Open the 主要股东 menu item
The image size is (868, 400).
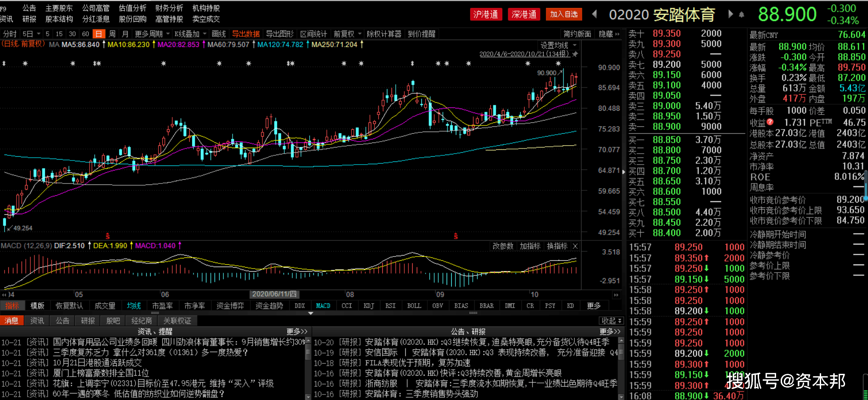click(x=59, y=8)
